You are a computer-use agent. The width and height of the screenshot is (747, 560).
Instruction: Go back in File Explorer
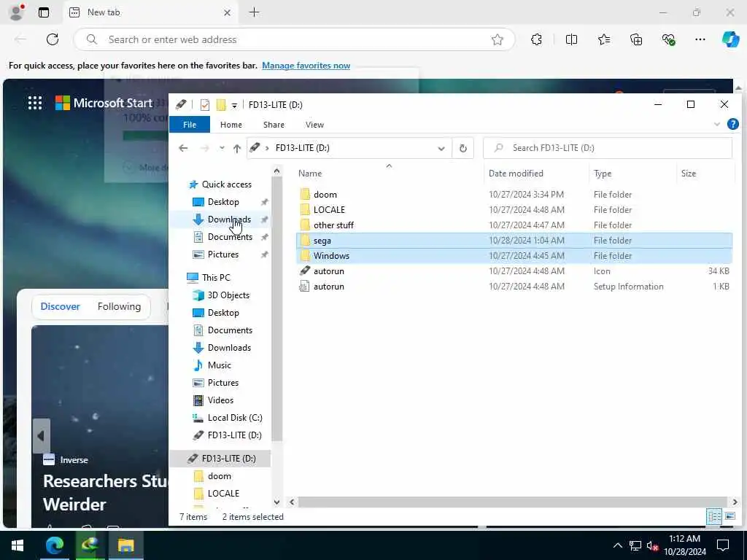click(183, 148)
